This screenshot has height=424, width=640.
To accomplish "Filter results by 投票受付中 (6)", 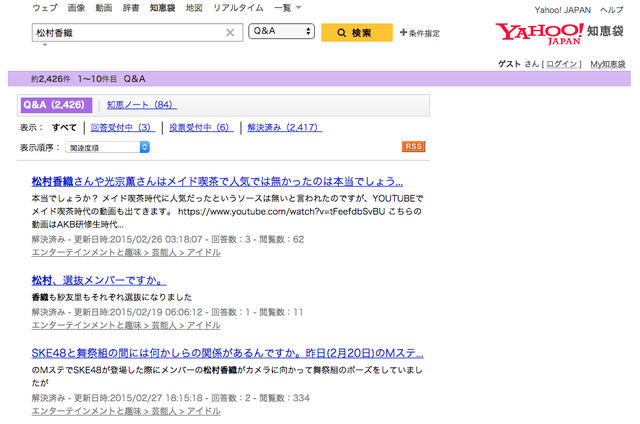I will (x=201, y=127).
